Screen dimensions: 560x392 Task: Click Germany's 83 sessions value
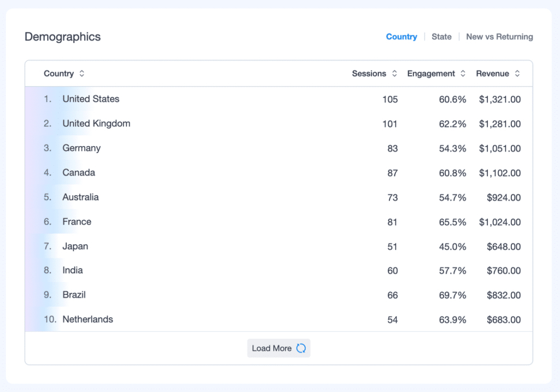coord(393,149)
